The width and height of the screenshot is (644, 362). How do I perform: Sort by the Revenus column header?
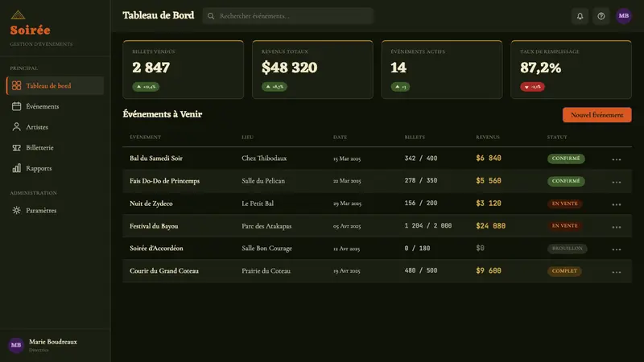point(488,137)
